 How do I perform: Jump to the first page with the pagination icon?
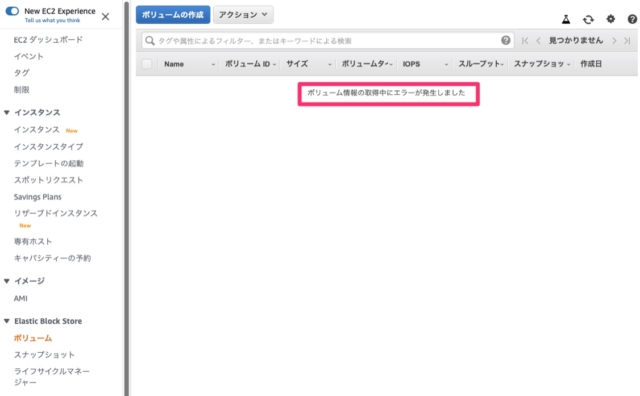coord(525,40)
